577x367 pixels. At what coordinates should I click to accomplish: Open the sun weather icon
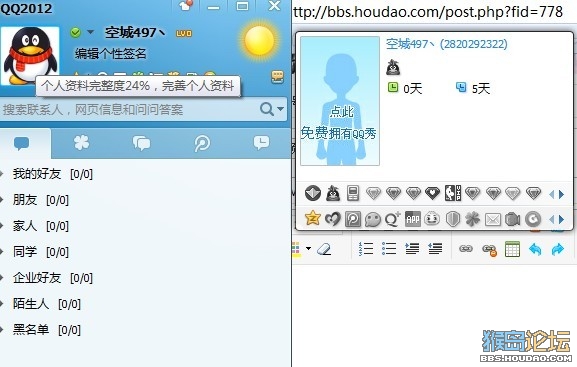(259, 40)
